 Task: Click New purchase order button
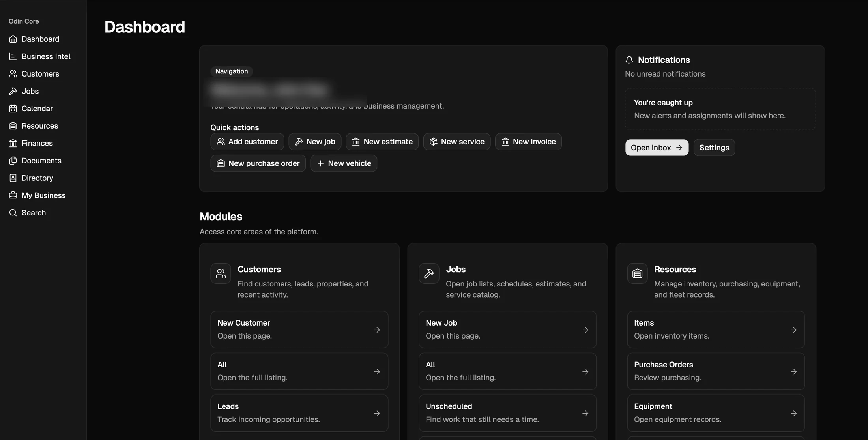point(258,163)
